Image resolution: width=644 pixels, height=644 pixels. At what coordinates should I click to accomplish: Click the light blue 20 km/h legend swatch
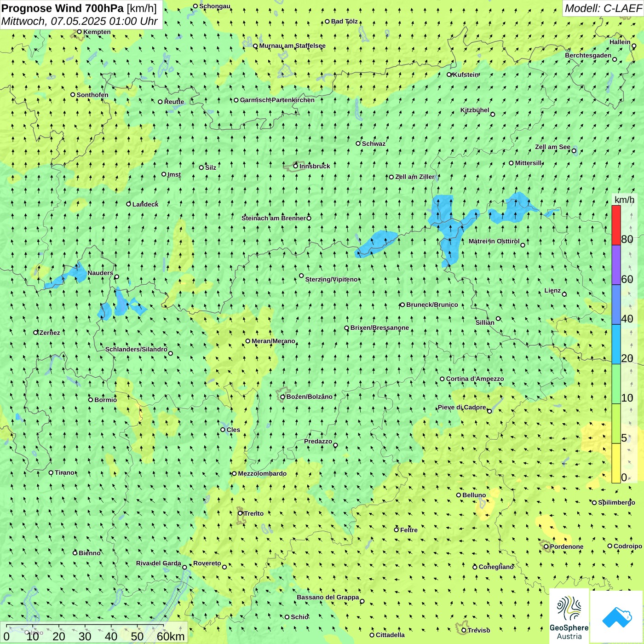[616, 345]
